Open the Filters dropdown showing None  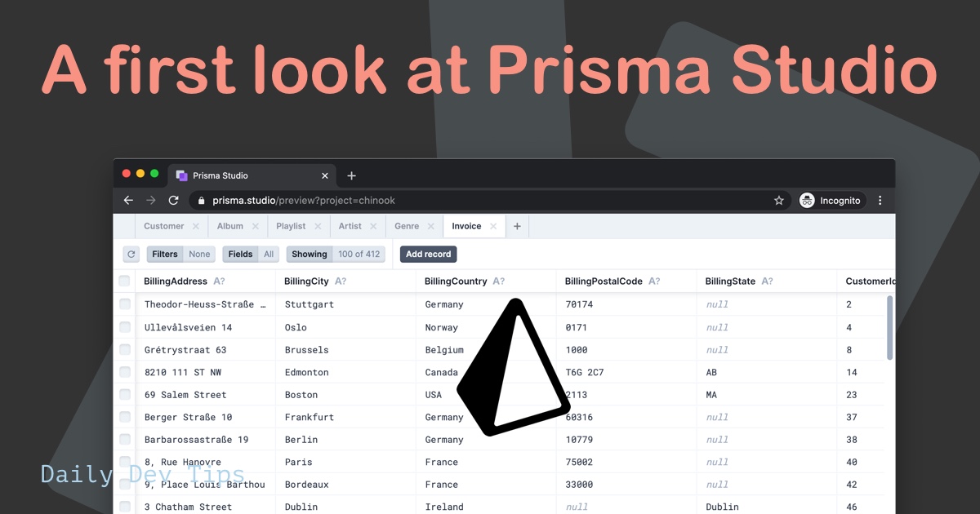tap(180, 254)
